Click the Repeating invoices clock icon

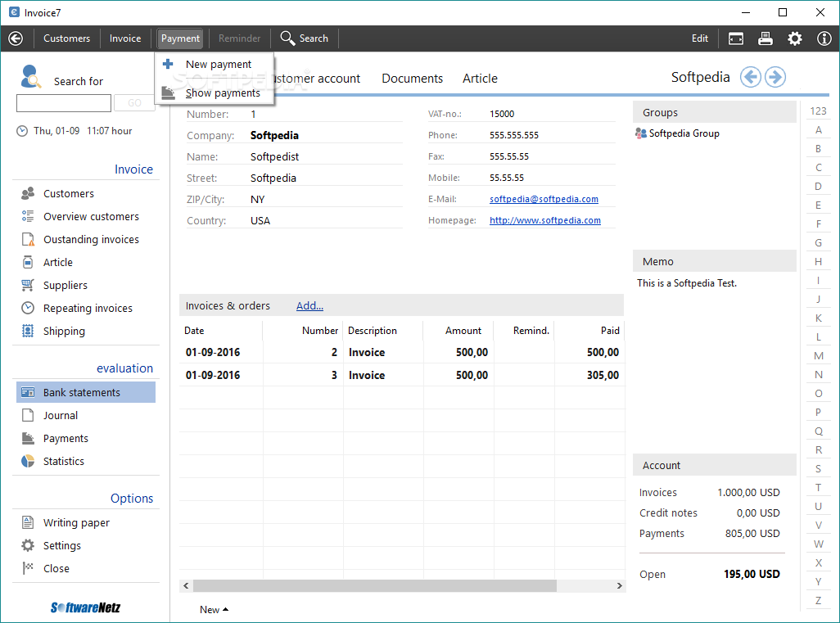[28, 308]
